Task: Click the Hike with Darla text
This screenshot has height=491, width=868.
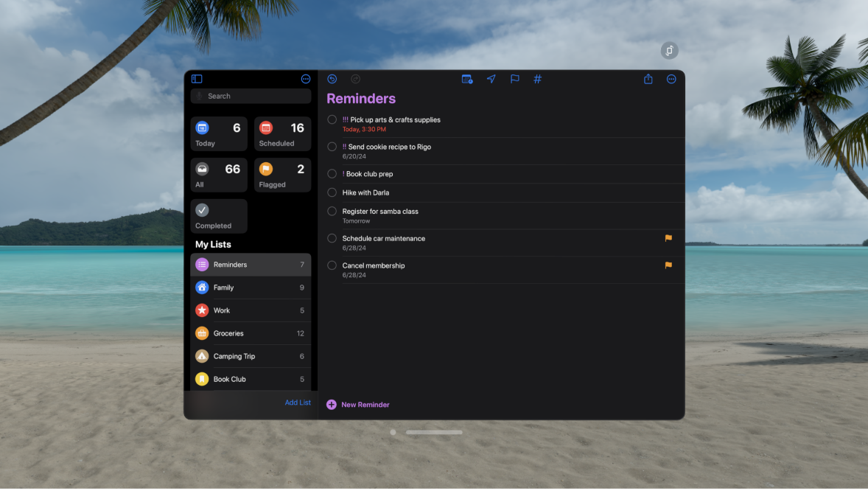Action: pos(366,193)
